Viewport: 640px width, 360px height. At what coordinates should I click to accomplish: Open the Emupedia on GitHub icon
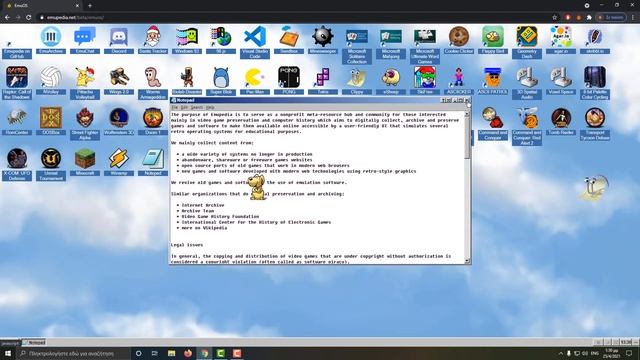(x=17, y=42)
